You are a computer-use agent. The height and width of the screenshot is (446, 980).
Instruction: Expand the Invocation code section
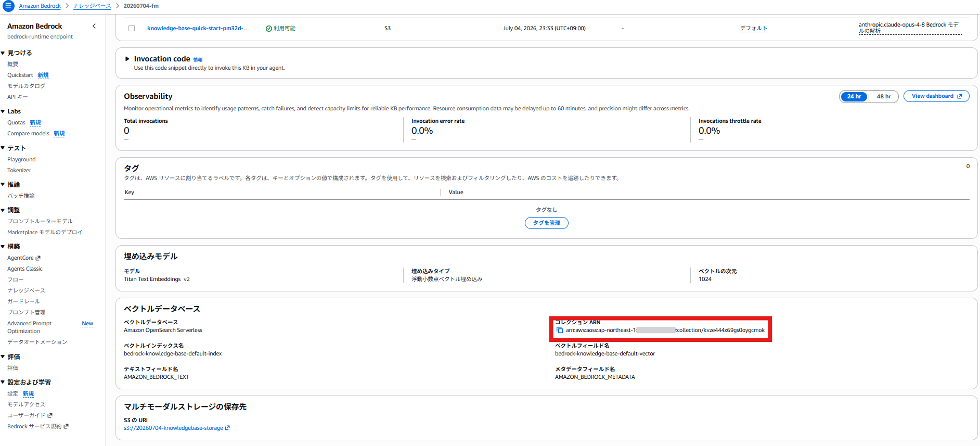point(127,59)
